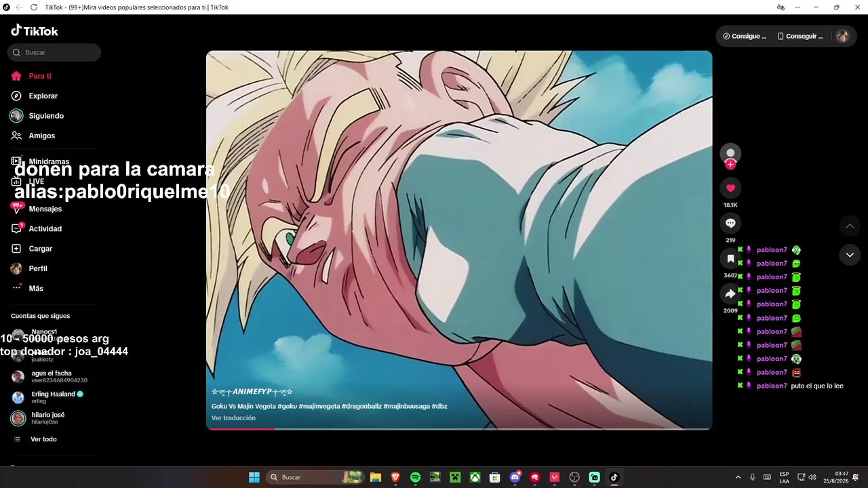Go back using the browser back arrow

20,7
